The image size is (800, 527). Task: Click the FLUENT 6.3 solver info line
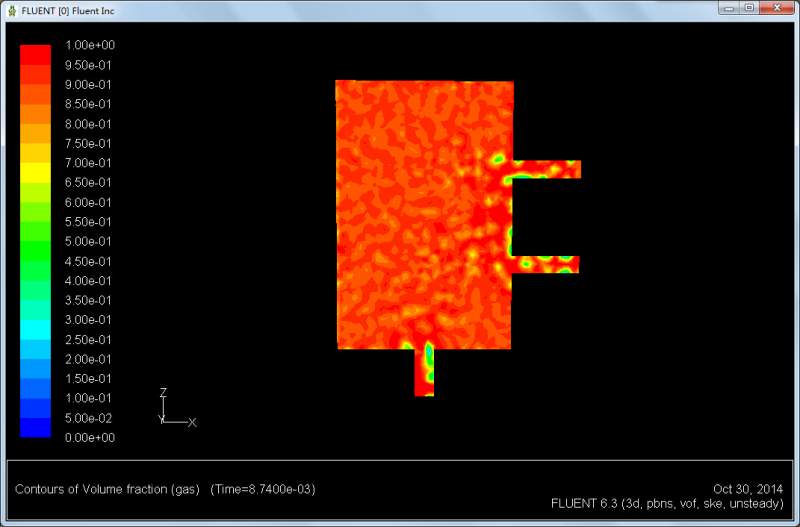click(x=667, y=504)
